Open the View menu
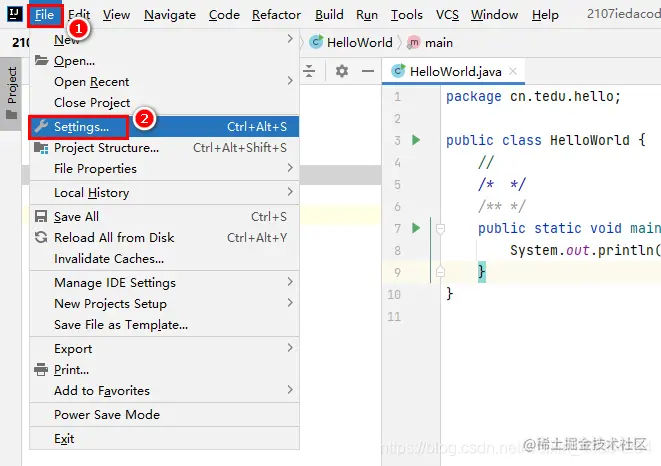Image resolution: width=661 pixels, height=466 pixels. point(116,15)
